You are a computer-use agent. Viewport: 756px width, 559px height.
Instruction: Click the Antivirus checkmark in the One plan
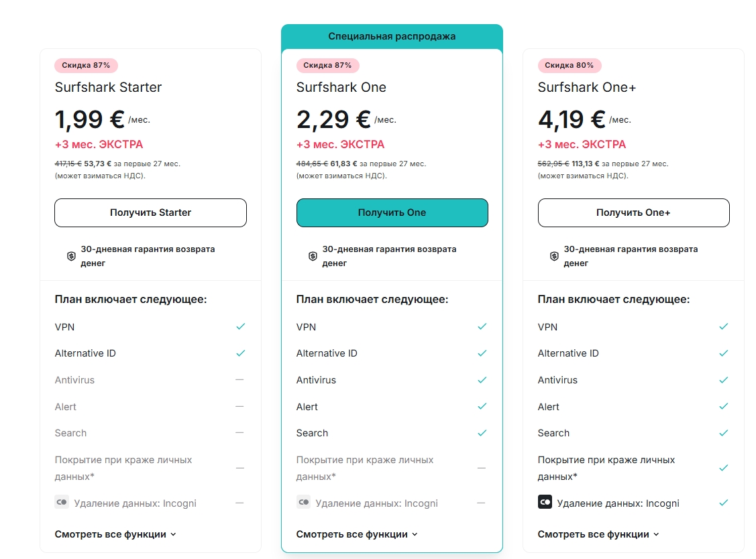[482, 380]
